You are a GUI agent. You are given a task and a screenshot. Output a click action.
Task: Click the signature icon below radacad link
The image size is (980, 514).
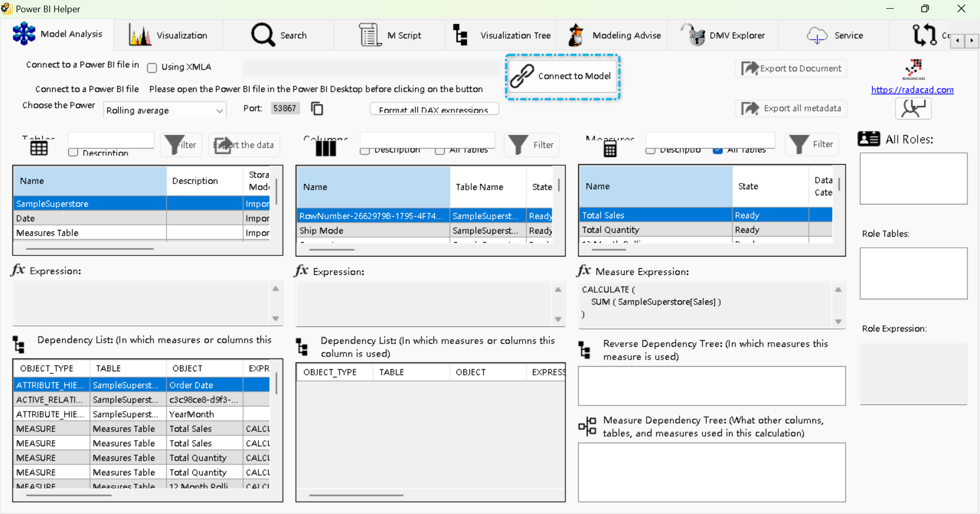point(913,109)
